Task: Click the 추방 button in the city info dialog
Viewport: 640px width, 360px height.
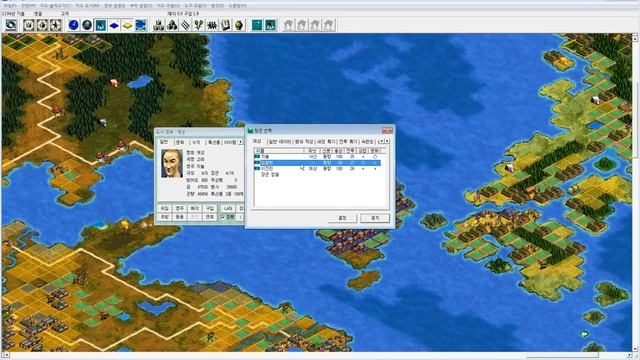Action: point(164,217)
